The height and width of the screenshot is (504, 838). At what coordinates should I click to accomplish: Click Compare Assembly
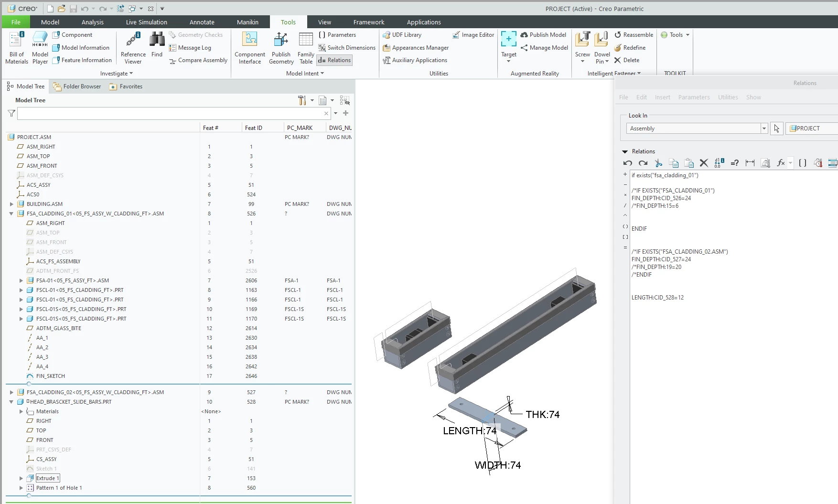point(198,60)
